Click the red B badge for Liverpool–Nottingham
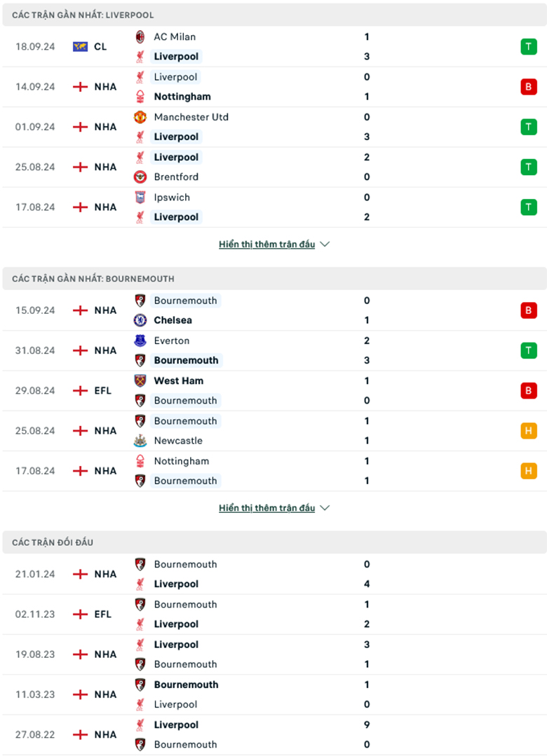The width and height of the screenshot is (547, 756). pos(529,87)
